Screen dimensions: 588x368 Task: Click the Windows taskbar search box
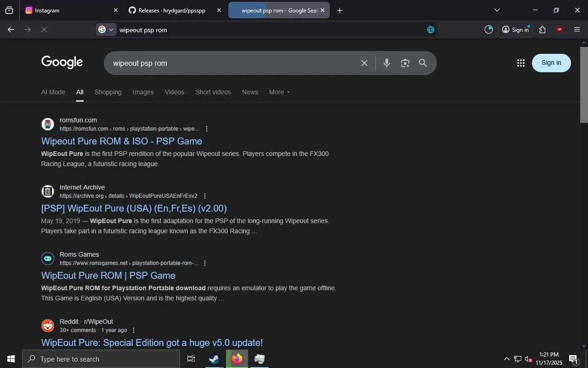point(101,359)
